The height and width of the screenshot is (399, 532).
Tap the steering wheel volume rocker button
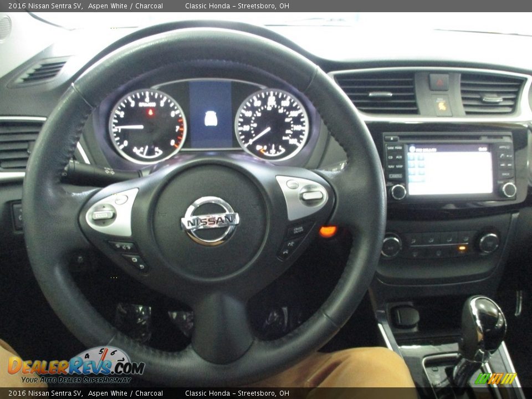pos(122,247)
